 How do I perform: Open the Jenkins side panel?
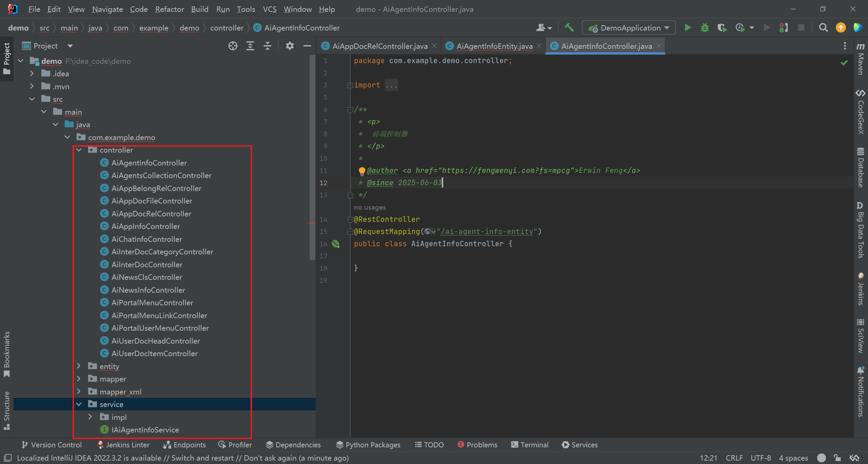tap(861, 289)
